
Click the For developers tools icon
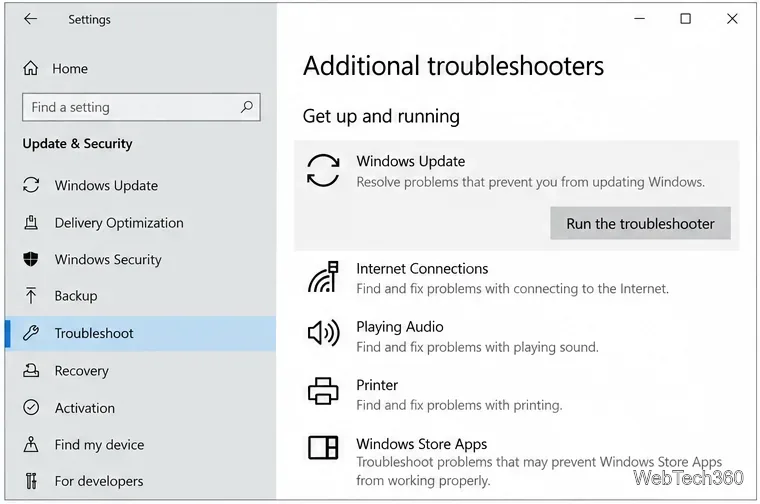point(31,481)
